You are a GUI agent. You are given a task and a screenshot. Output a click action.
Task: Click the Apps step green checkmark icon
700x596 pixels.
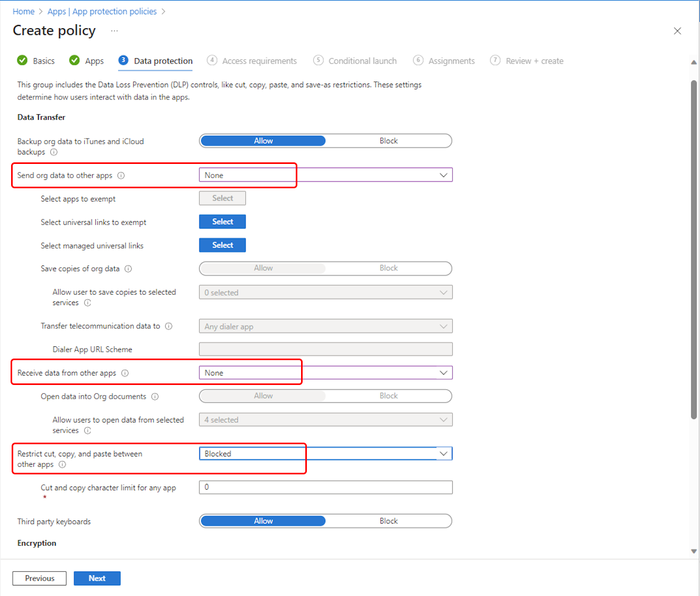pos(75,60)
